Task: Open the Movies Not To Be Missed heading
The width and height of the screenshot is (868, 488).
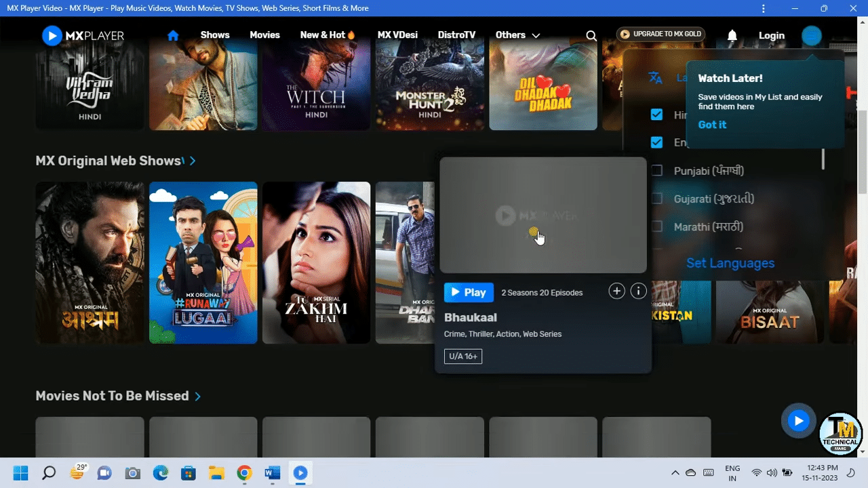Action: [112, 396]
